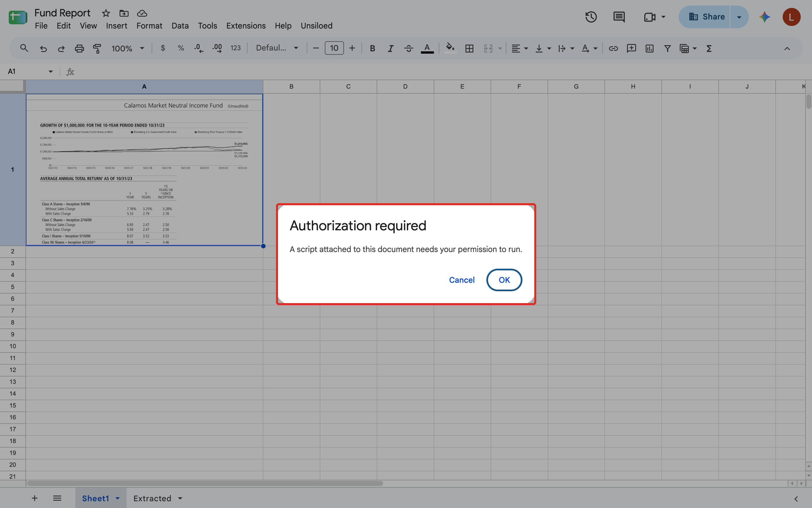Viewport: 812px width, 508px height.
Task: Select the Paint format tool
Action: click(x=97, y=48)
